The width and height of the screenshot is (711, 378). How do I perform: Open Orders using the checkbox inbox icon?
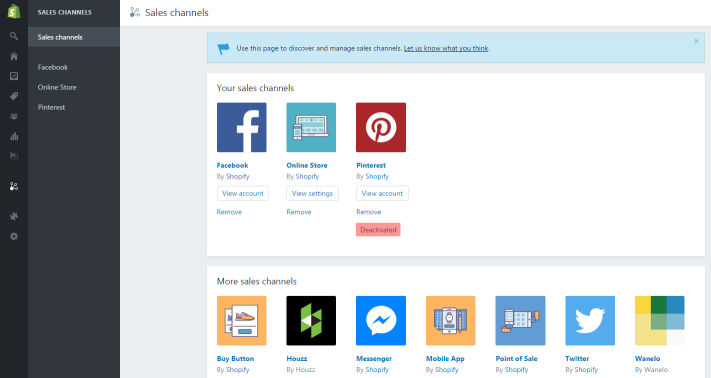pyautogui.click(x=14, y=76)
